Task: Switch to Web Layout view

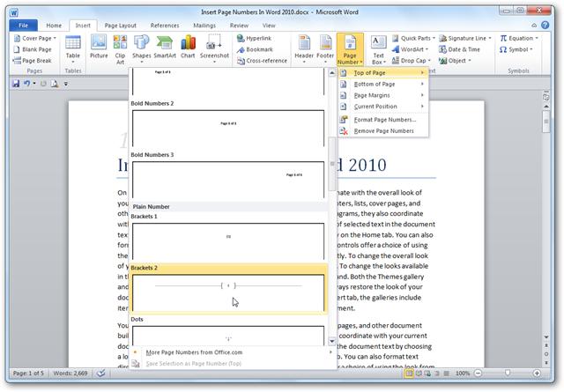Action: (427, 374)
